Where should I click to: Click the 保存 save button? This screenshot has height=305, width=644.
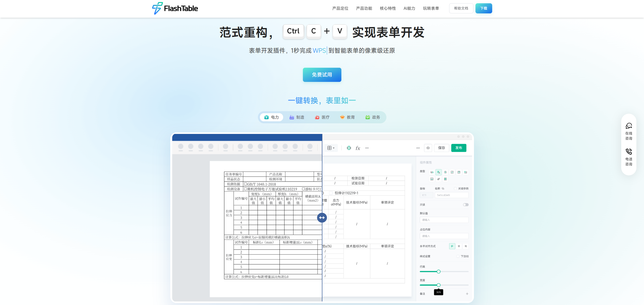click(442, 148)
